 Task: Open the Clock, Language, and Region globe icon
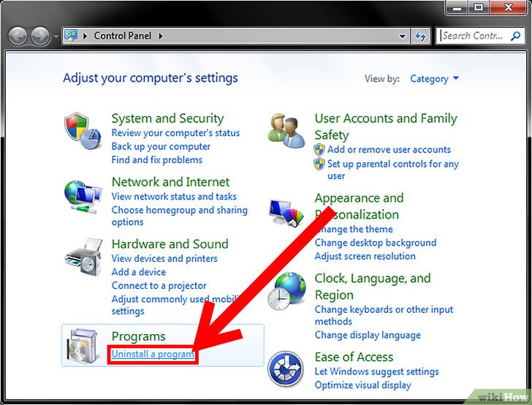(x=286, y=291)
